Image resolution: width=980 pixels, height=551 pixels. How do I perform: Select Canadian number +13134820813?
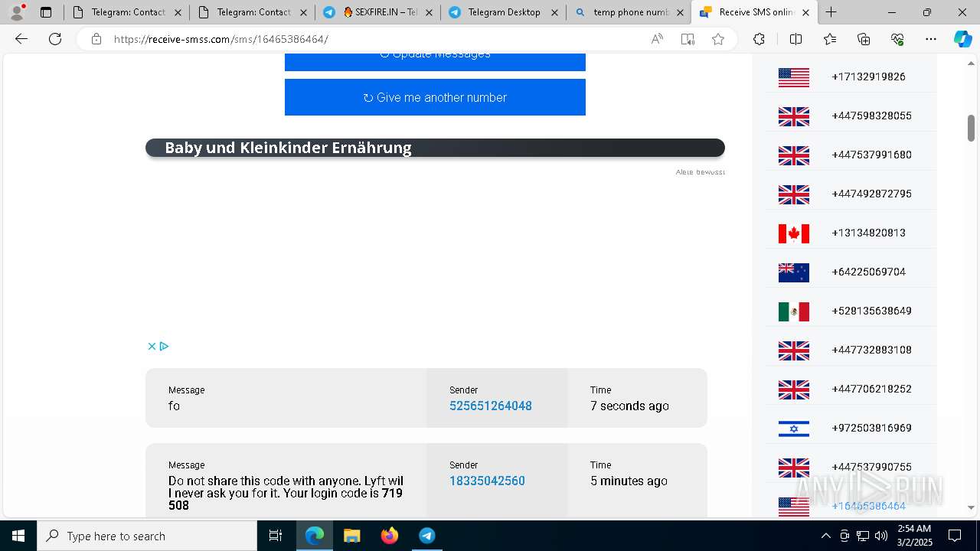(x=868, y=233)
